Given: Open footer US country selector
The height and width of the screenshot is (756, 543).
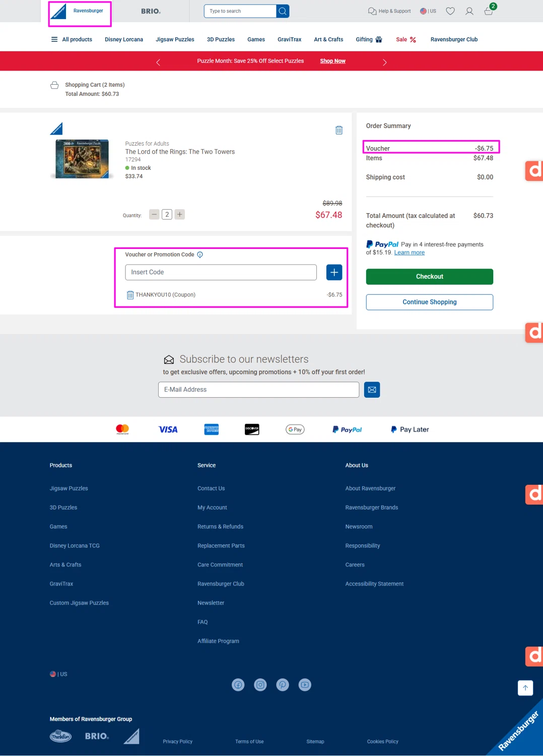Looking at the screenshot, I should (58, 674).
